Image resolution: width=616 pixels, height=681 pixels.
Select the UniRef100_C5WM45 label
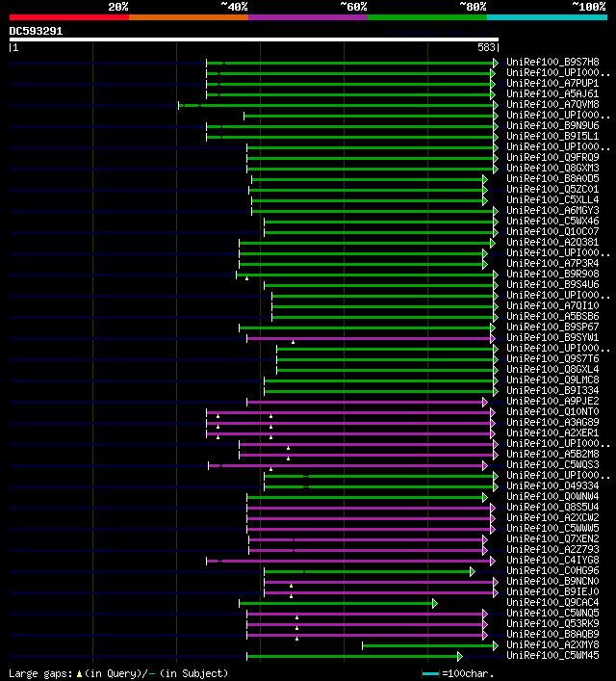click(x=552, y=655)
